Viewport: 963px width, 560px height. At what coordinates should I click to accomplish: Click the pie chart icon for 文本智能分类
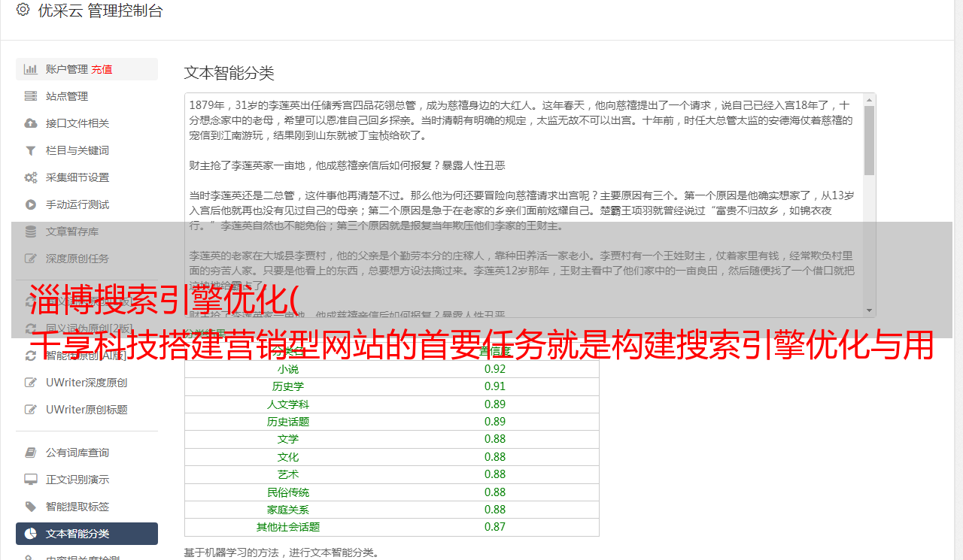(x=31, y=534)
